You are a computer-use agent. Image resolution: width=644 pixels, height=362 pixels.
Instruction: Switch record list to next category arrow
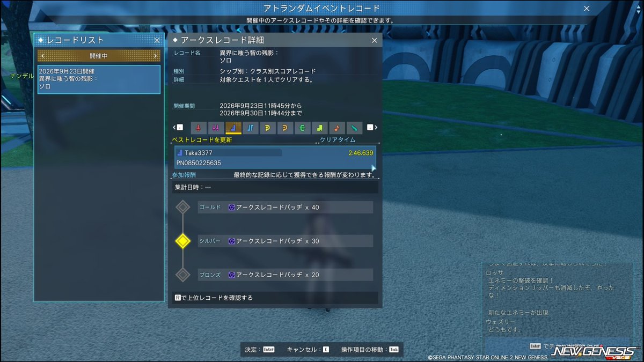156,56
